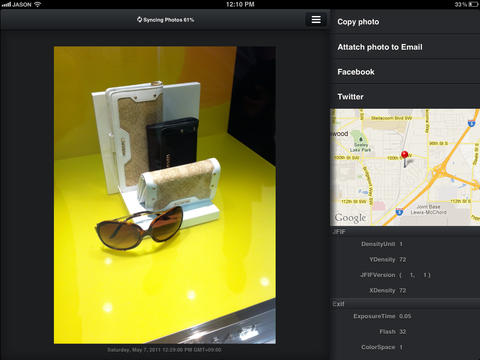
Task: Click the ColorSpace 1 row
Action: coord(405,347)
